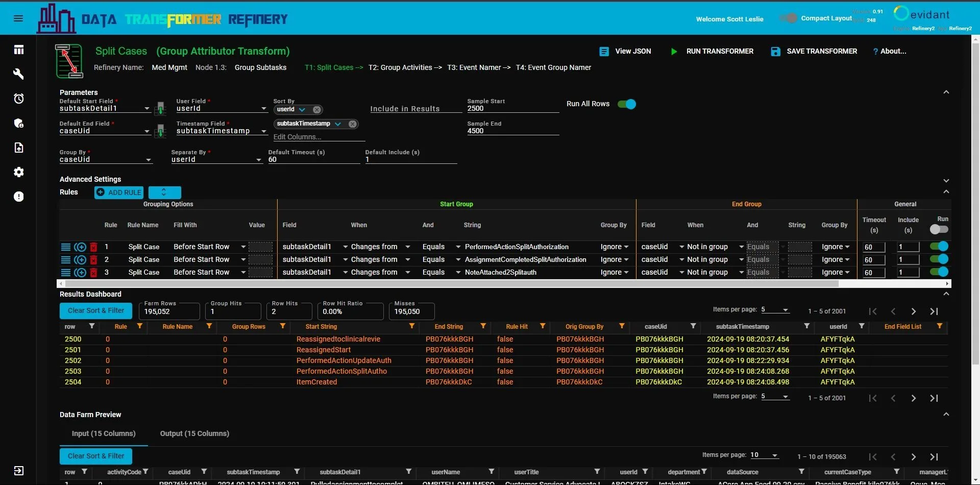Delete rule 1 with red trash icon
The height and width of the screenshot is (485, 980).
93,247
